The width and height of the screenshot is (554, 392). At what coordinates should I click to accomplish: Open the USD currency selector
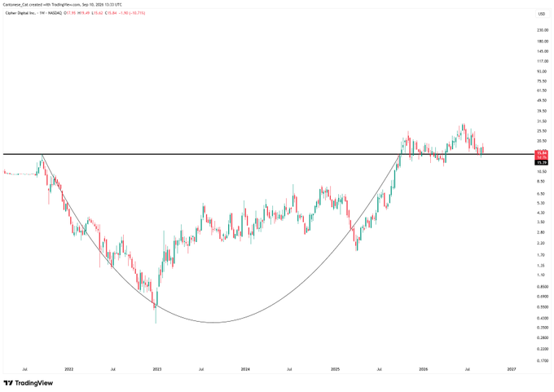(541, 14)
